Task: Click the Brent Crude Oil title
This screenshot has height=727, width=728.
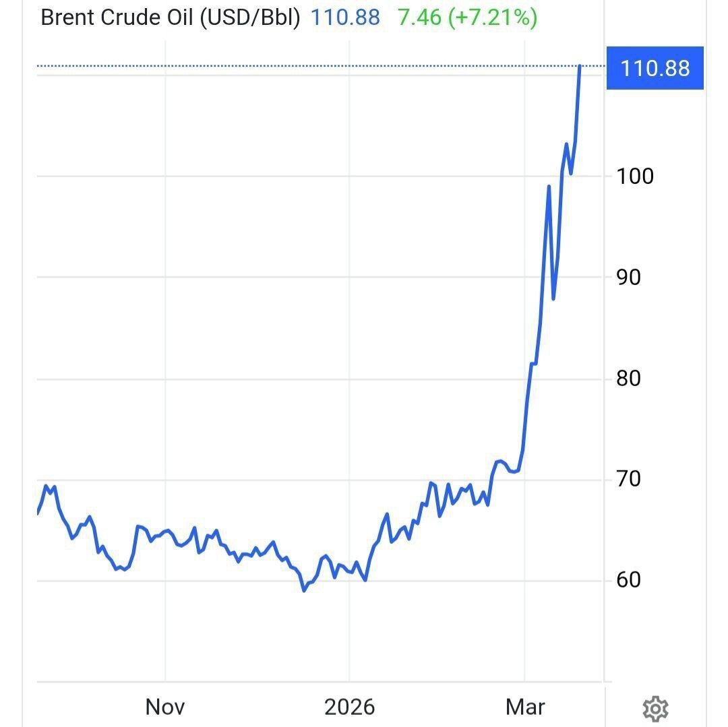Action: (x=170, y=18)
